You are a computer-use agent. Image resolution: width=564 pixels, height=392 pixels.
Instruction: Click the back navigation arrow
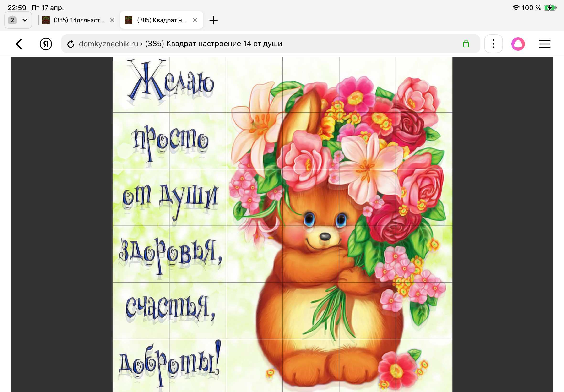19,44
